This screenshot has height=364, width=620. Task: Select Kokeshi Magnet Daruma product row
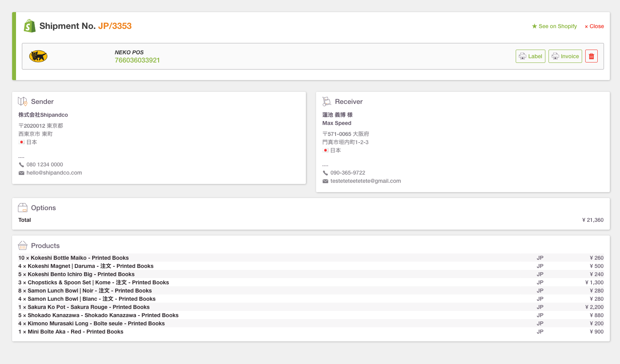pyautogui.click(x=311, y=266)
